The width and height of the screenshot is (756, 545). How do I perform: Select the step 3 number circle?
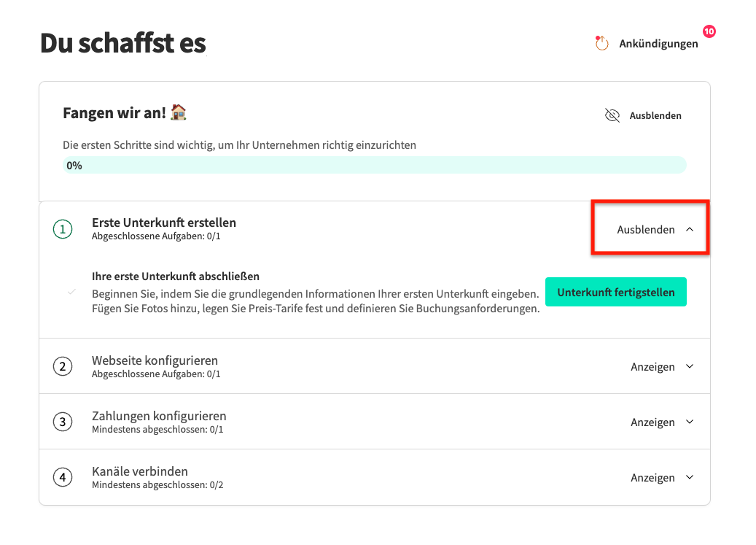[x=63, y=422]
